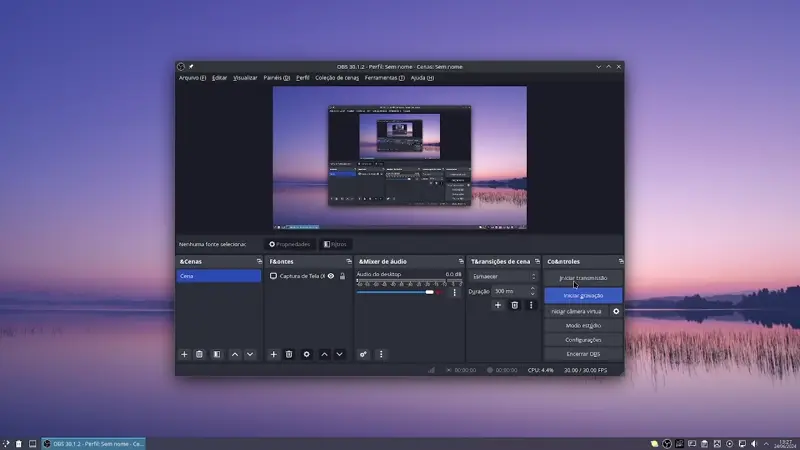The height and width of the screenshot is (450, 800).
Task: Open the trash icon on taskbar
Action: tap(19, 444)
